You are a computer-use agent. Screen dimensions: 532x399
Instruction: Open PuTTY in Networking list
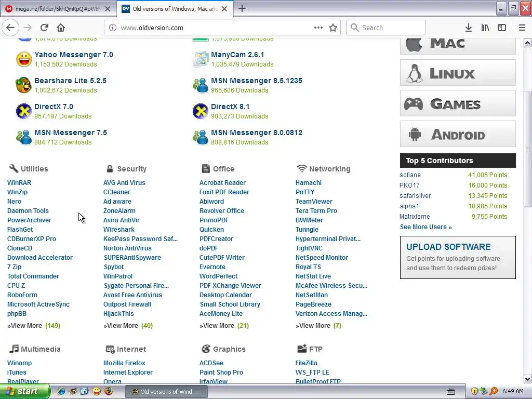(304, 192)
